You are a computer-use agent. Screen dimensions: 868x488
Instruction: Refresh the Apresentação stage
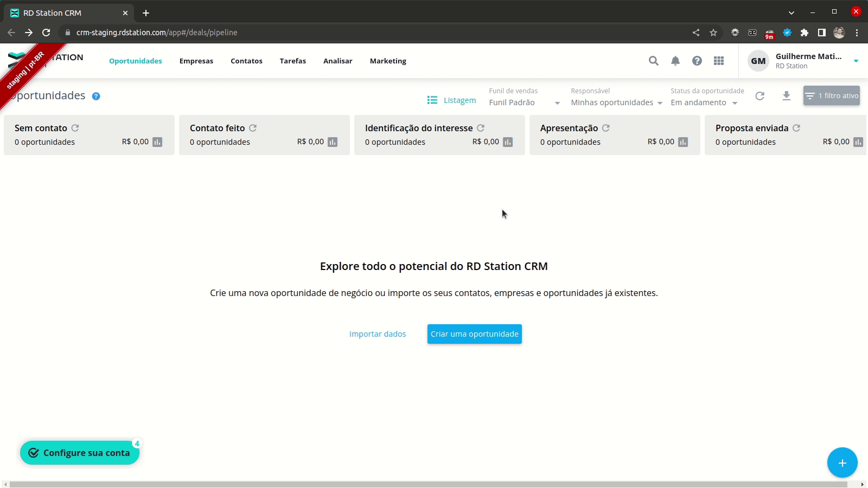coord(605,128)
